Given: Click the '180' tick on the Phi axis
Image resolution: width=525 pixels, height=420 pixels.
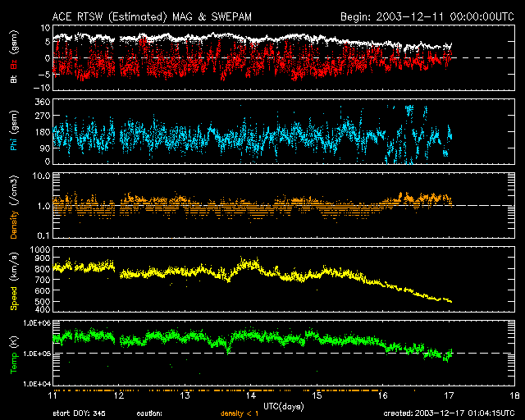Looking at the screenshot, I should pos(43,132).
